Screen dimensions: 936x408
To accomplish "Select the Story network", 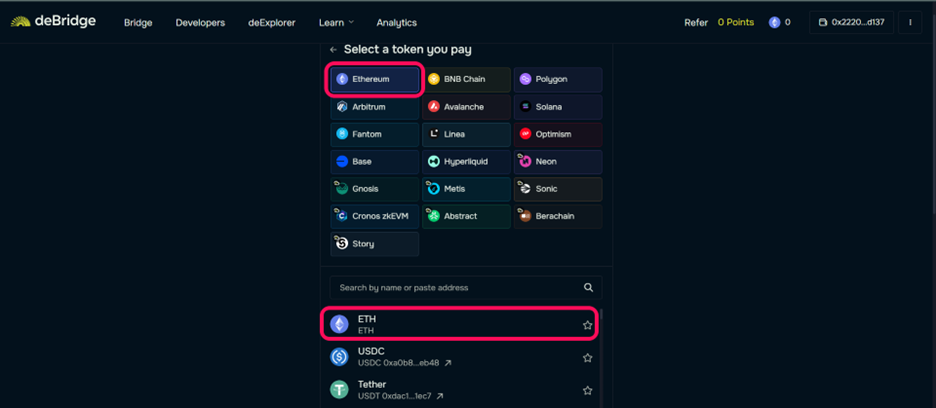I will (x=375, y=244).
